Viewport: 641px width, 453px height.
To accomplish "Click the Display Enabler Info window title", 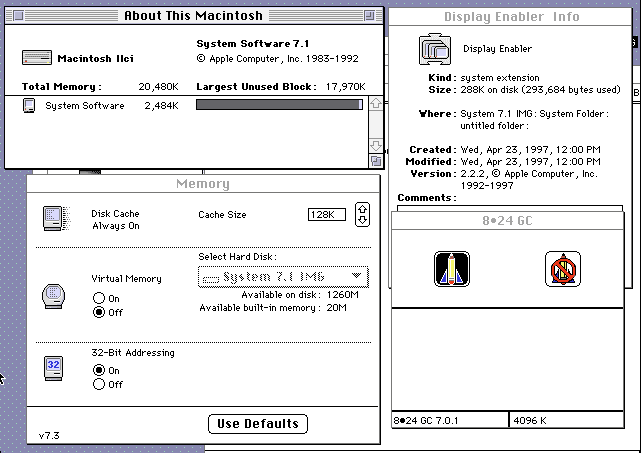I will click(x=512, y=17).
